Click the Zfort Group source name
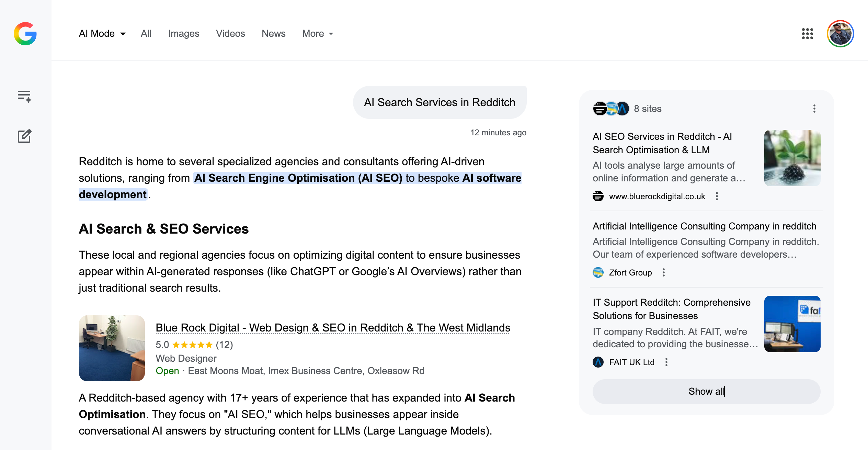The height and width of the screenshot is (450, 868). click(x=630, y=272)
